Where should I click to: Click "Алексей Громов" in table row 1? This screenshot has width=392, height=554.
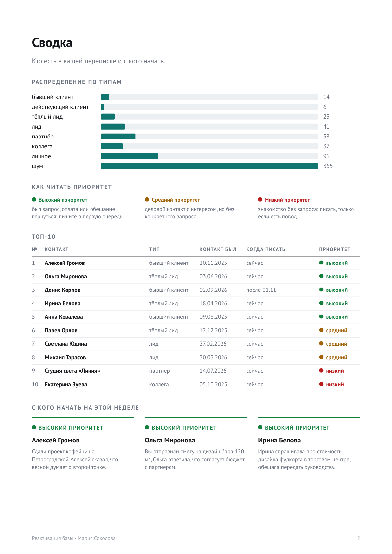click(x=65, y=263)
